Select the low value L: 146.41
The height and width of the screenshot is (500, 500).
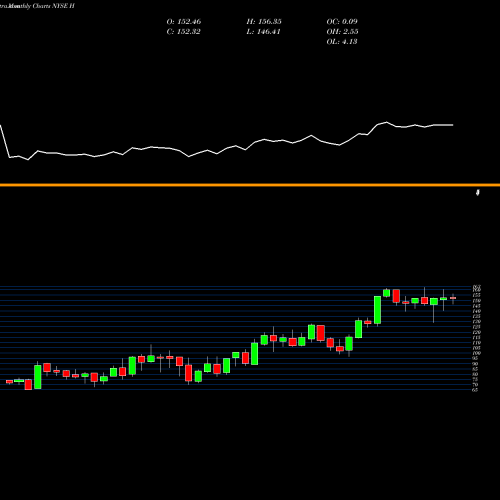coord(263,32)
